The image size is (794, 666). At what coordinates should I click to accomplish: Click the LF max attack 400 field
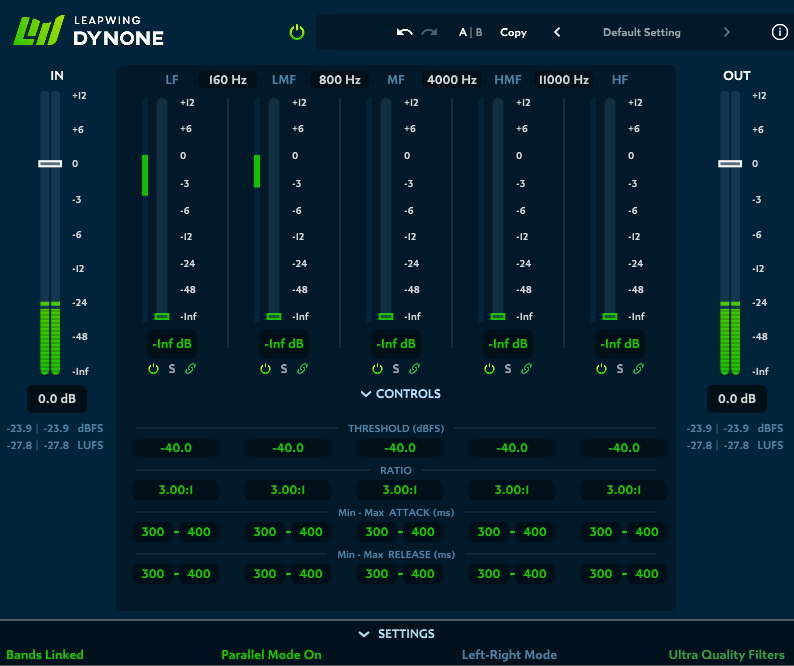point(199,532)
